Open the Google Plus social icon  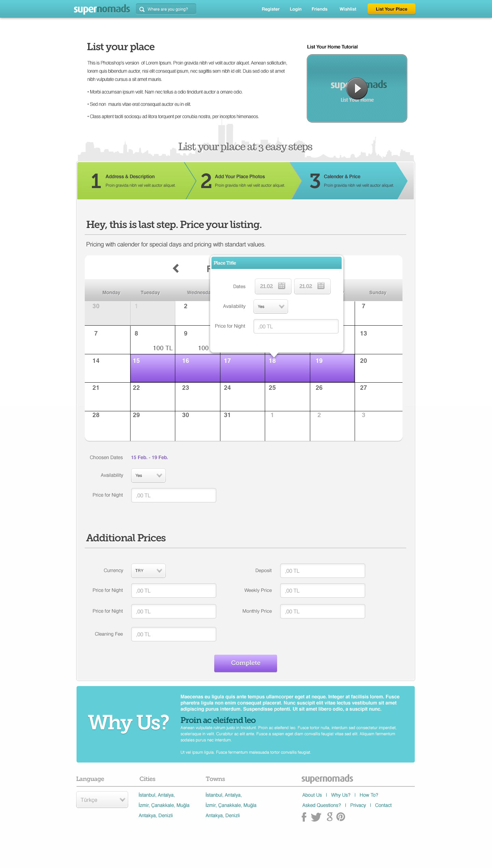[329, 817]
